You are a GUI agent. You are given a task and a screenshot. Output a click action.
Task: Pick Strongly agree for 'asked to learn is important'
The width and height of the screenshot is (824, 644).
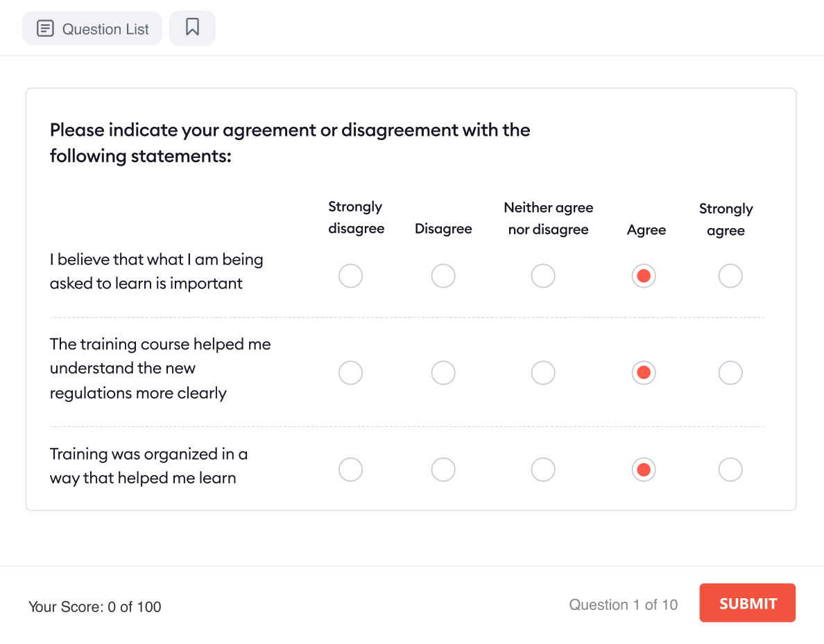(x=730, y=276)
